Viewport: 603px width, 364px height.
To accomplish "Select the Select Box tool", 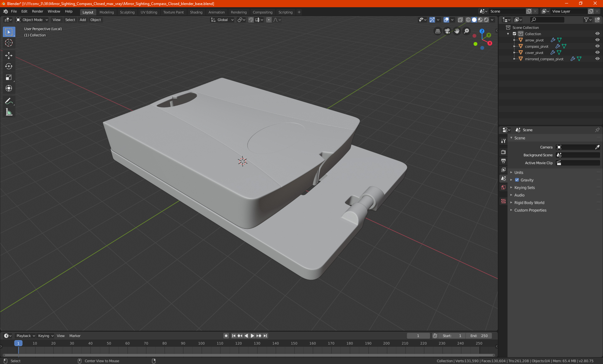I will pos(9,32).
